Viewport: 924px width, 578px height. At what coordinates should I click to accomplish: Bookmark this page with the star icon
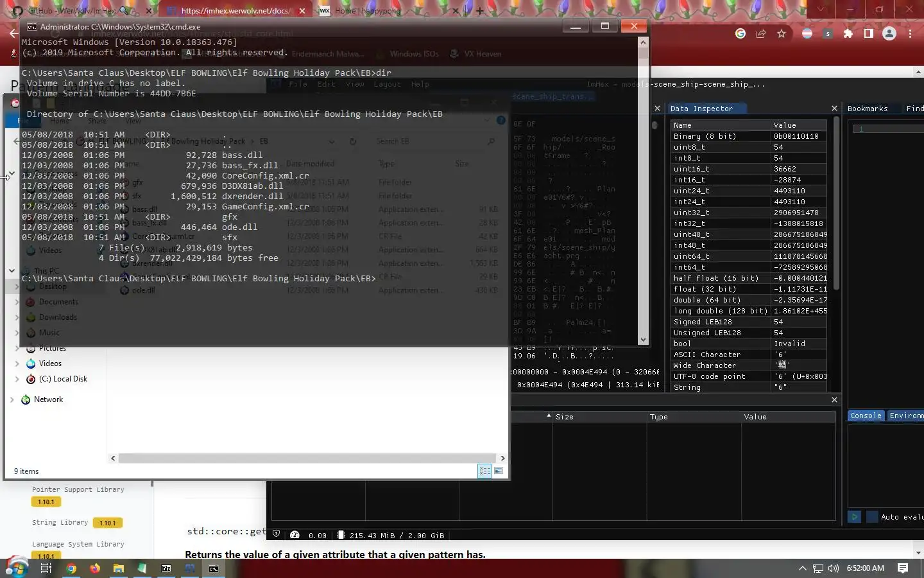(x=782, y=33)
